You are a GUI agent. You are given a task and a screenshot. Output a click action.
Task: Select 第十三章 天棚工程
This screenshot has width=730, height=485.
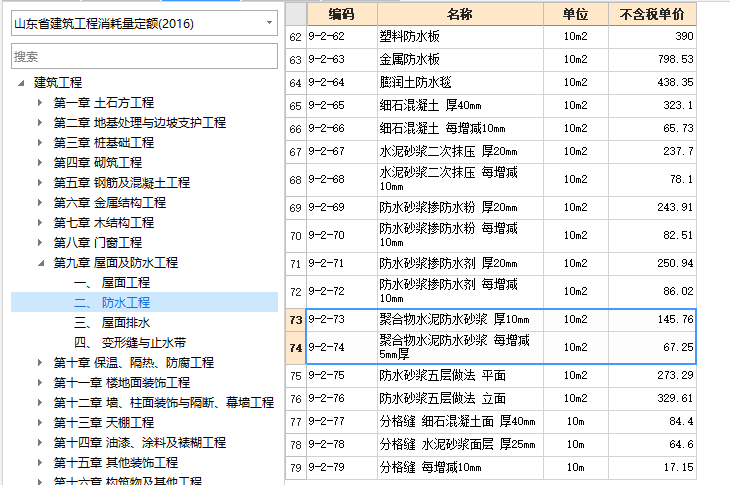tap(103, 423)
